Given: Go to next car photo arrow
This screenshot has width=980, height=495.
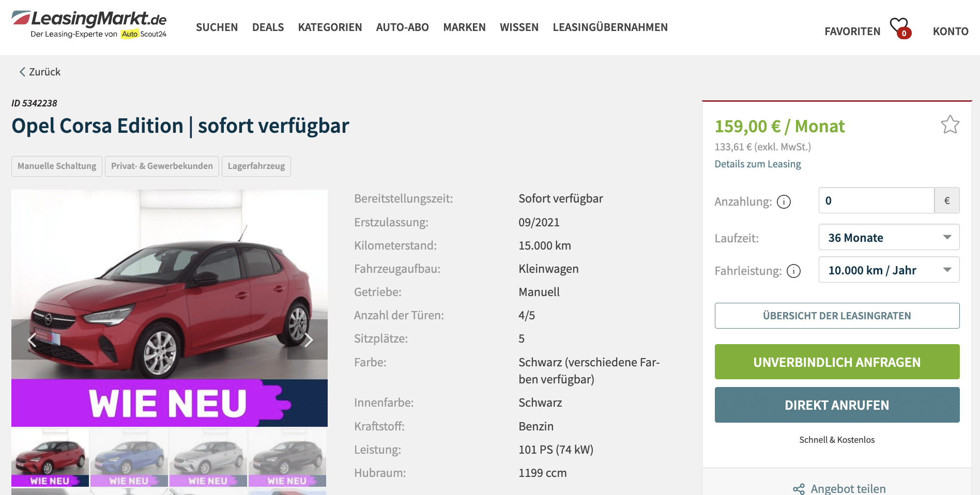Looking at the screenshot, I should 308,339.
